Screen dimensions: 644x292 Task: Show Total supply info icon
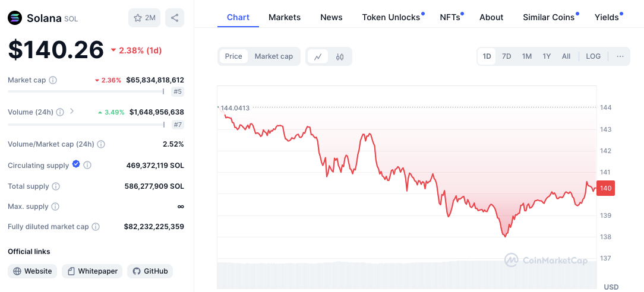click(56, 186)
